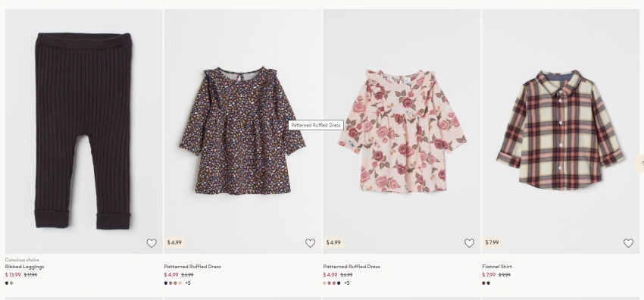Select black color swatch for Ribbed Leggings
This screenshot has height=300, width=644.
tap(7, 283)
